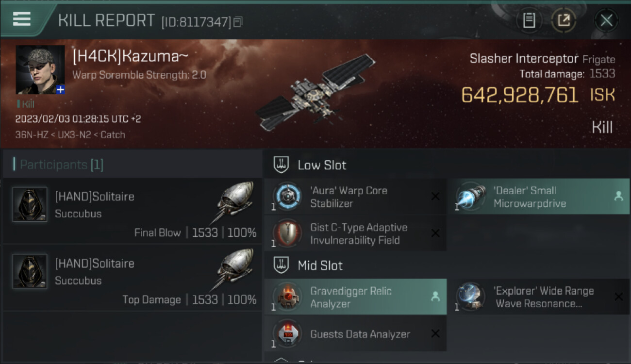Click Gist C-Type Adaptive Invulnerability Field icon

tap(287, 233)
